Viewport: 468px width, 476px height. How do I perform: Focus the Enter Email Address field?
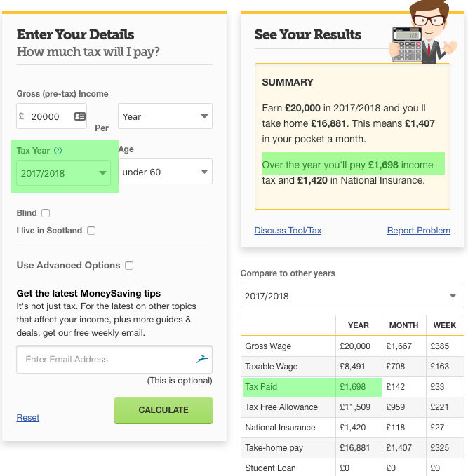click(105, 360)
